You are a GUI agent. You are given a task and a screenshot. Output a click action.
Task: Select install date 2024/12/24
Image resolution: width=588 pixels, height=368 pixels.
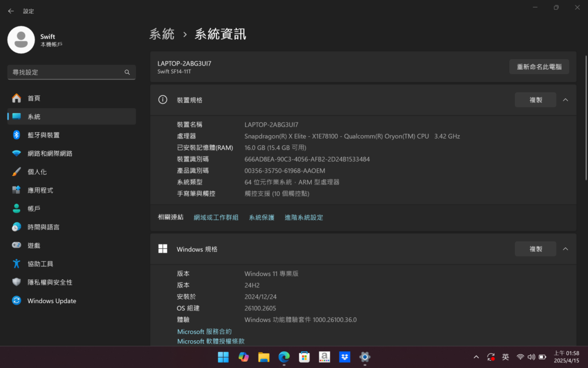(261, 297)
